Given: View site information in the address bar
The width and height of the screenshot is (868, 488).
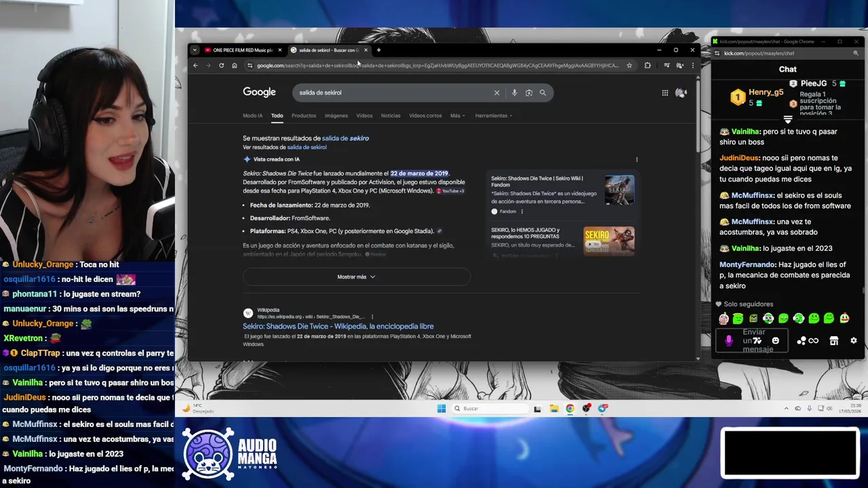Looking at the screenshot, I should [250, 66].
